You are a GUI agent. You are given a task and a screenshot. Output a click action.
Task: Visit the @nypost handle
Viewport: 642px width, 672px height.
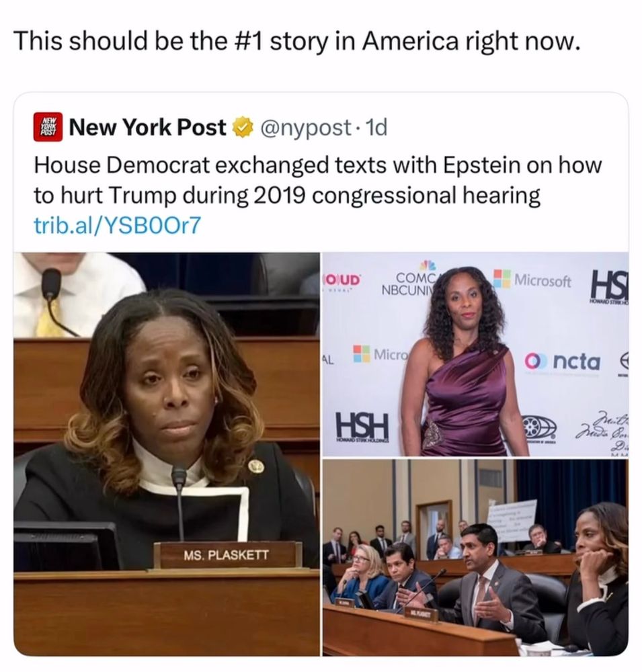tap(305, 127)
